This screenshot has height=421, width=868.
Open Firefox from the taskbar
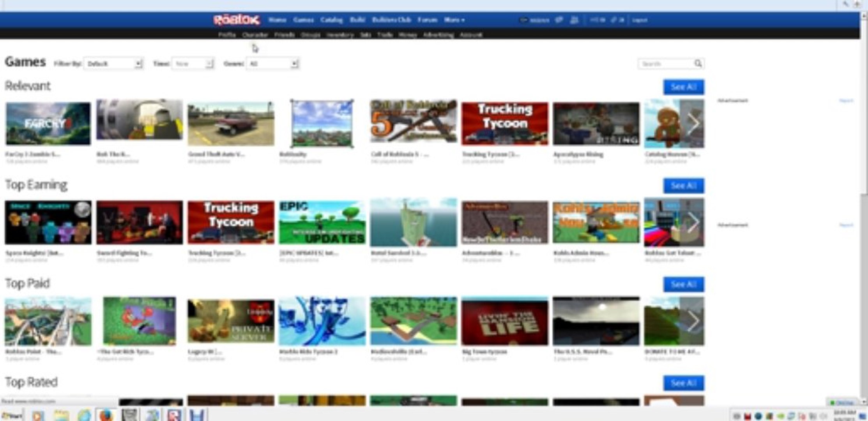tap(105, 415)
